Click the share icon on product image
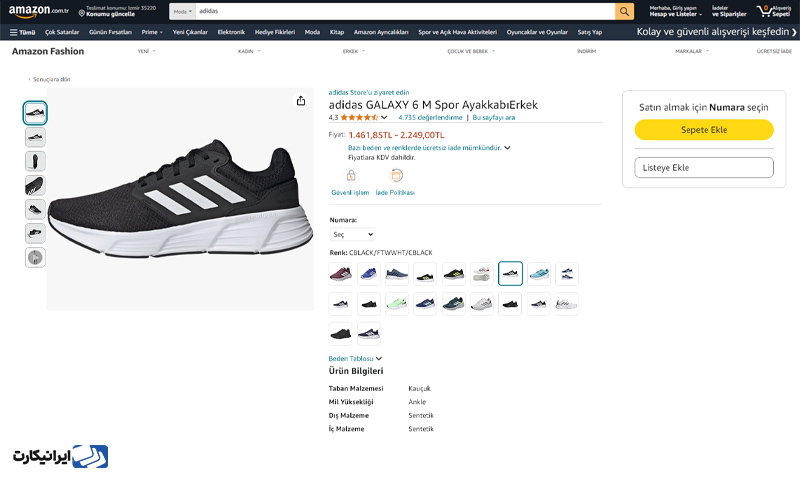The width and height of the screenshot is (800, 477). coord(301,101)
